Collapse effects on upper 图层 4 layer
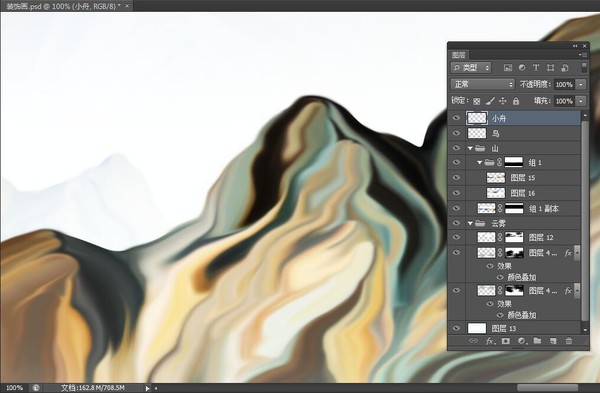Viewport: 600px width, 393px height. (577, 253)
